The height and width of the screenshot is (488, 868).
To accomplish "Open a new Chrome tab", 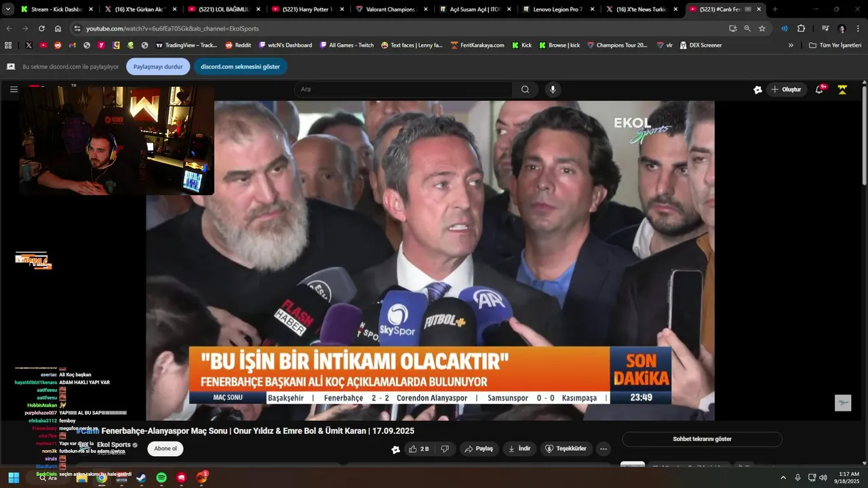I will click(x=774, y=9).
